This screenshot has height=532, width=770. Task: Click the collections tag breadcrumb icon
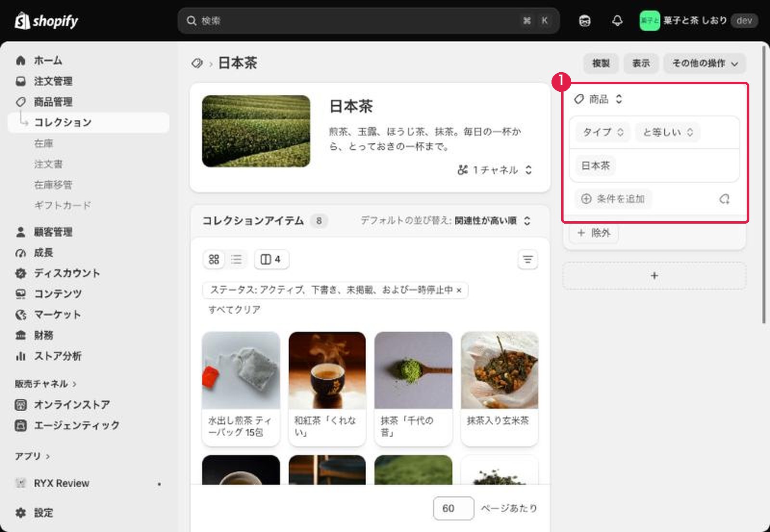197,63
